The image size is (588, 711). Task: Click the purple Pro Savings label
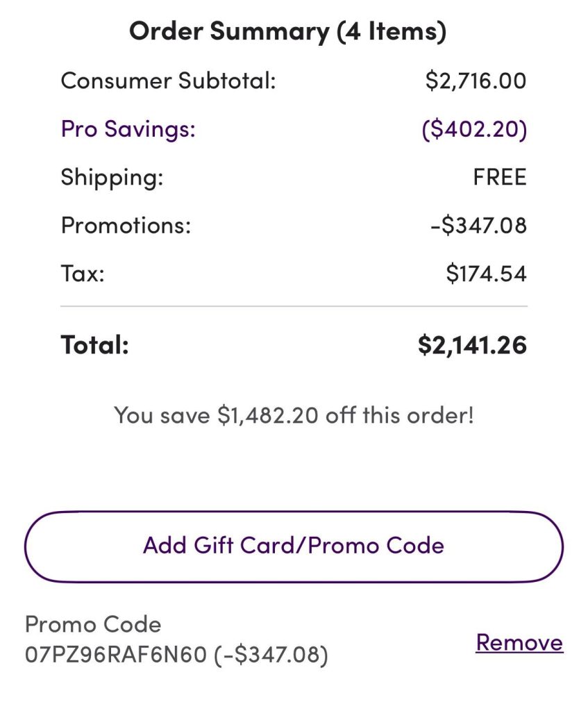point(128,129)
